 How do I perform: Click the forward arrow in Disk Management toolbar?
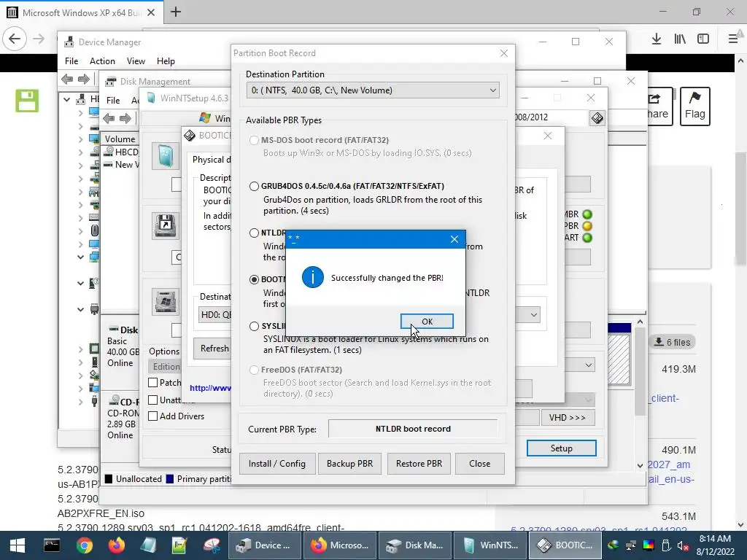pos(125,119)
